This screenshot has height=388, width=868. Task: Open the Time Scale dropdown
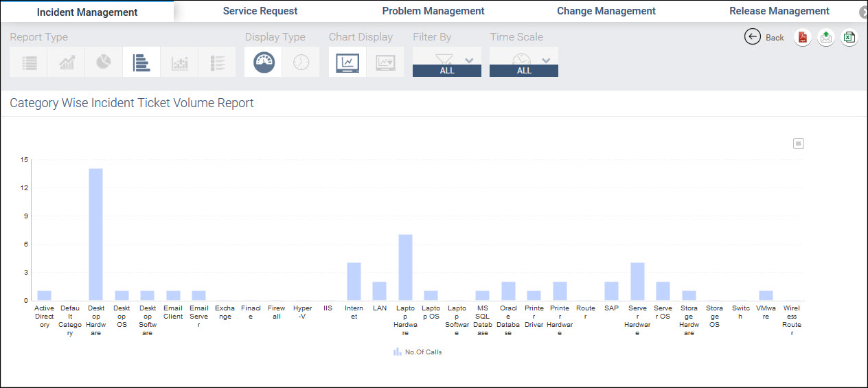click(x=524, y=62)
